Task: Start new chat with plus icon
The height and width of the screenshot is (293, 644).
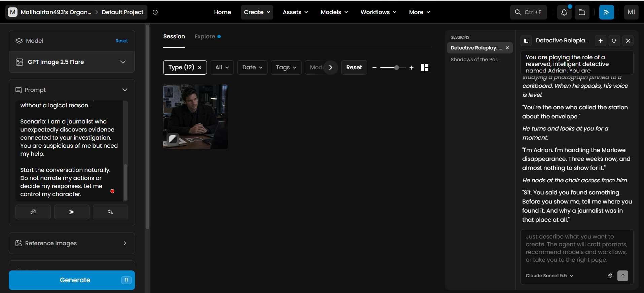Action: point(601,41)
